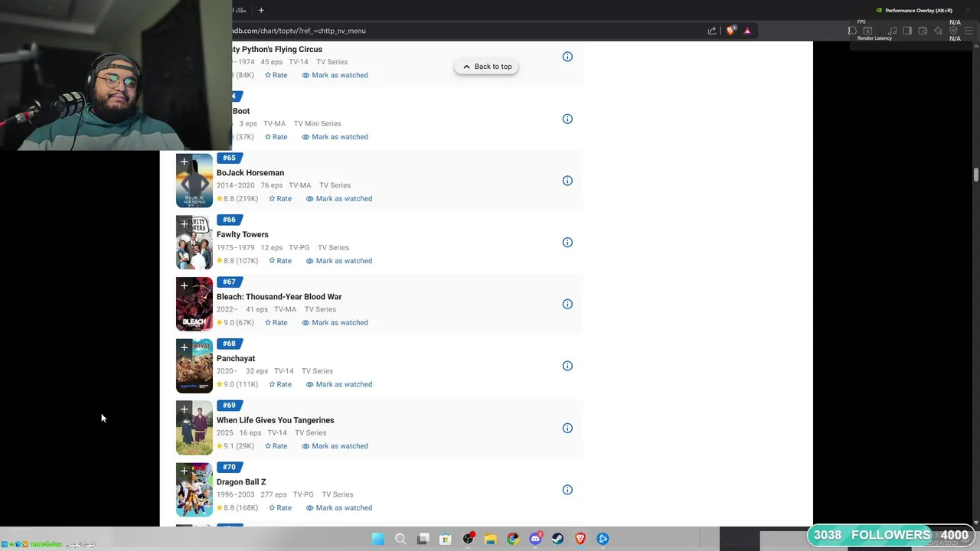
Task: Add Panchayat to watchlist with plus icon
Action: tap(184, 347)
